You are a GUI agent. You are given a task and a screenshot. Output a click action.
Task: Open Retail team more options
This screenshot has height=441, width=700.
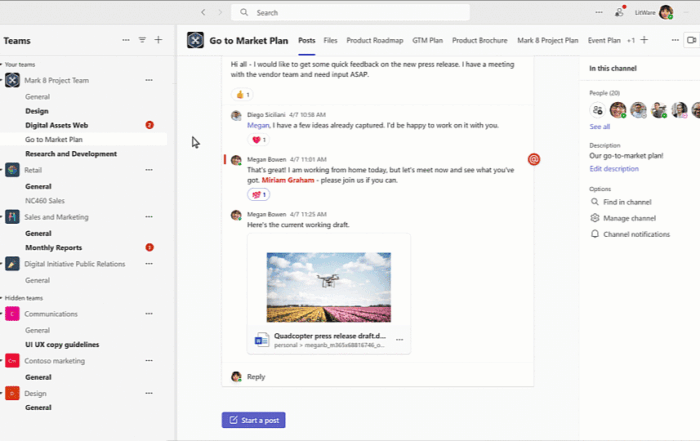[149, 170]
